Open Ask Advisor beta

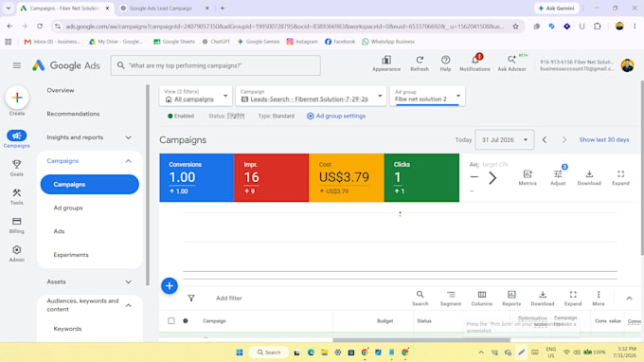(x=511, y=63)
